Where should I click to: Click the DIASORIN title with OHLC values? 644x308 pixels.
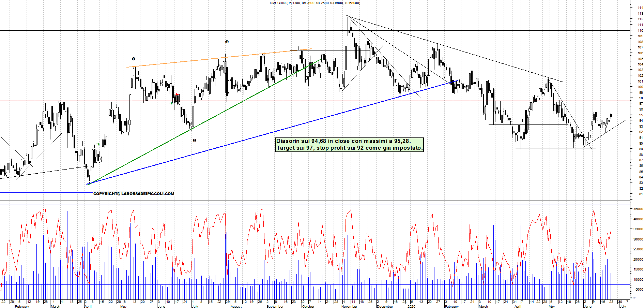[x=315, y=3]
